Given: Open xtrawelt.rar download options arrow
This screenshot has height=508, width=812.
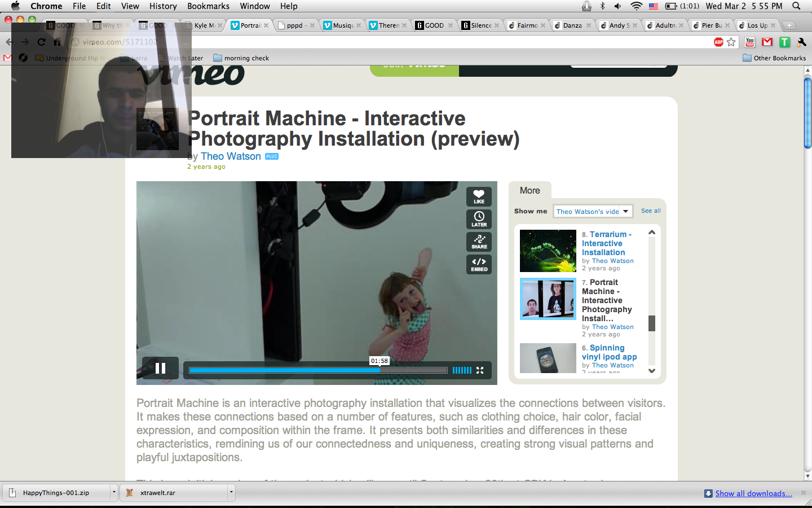Looking at the screenshot, I should pyautogui.click(x=231, y=492).
